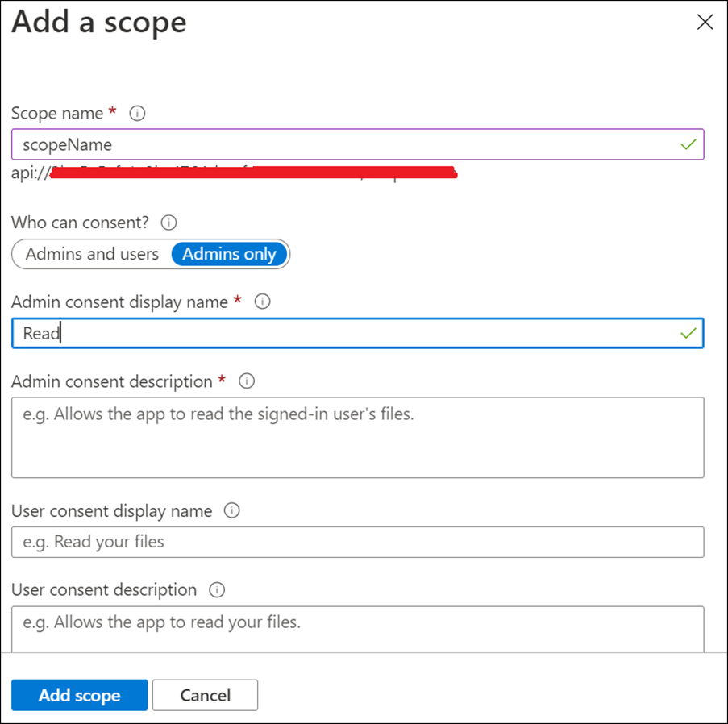This screenshot has height=724, width=728.
Task: Click the User consent description textbox
Action: coord(357,627)
